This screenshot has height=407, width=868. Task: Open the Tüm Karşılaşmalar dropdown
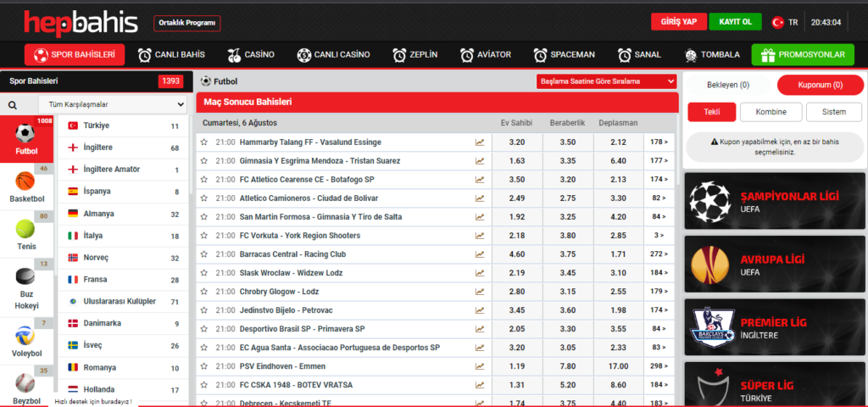(112, 104)
